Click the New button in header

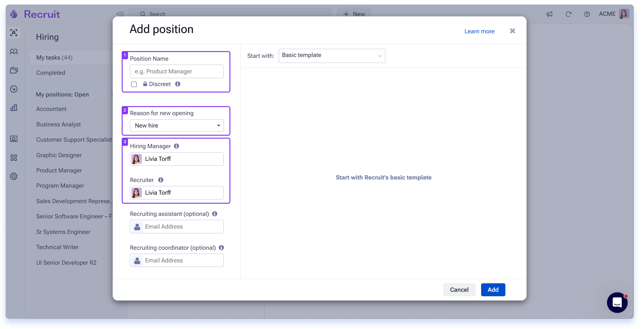(354, 14)
